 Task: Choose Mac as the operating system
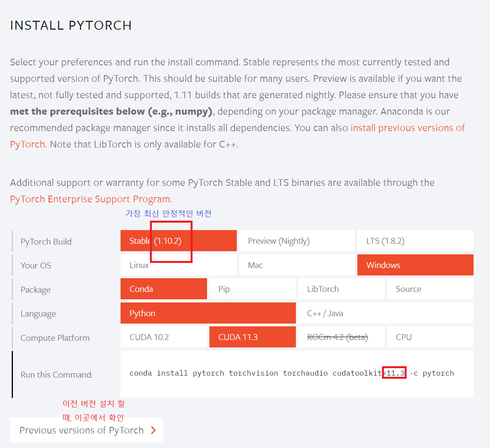pos(297,265)
